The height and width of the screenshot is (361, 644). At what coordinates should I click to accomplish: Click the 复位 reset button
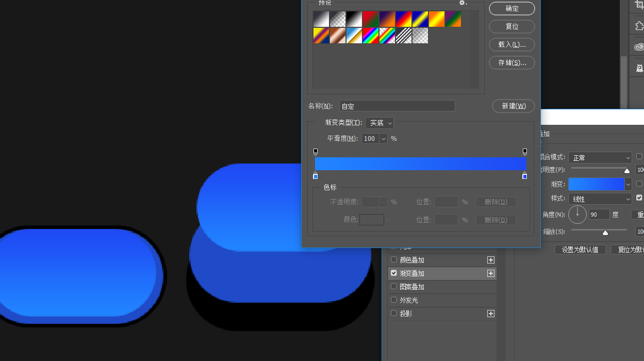tap(512, 26)
